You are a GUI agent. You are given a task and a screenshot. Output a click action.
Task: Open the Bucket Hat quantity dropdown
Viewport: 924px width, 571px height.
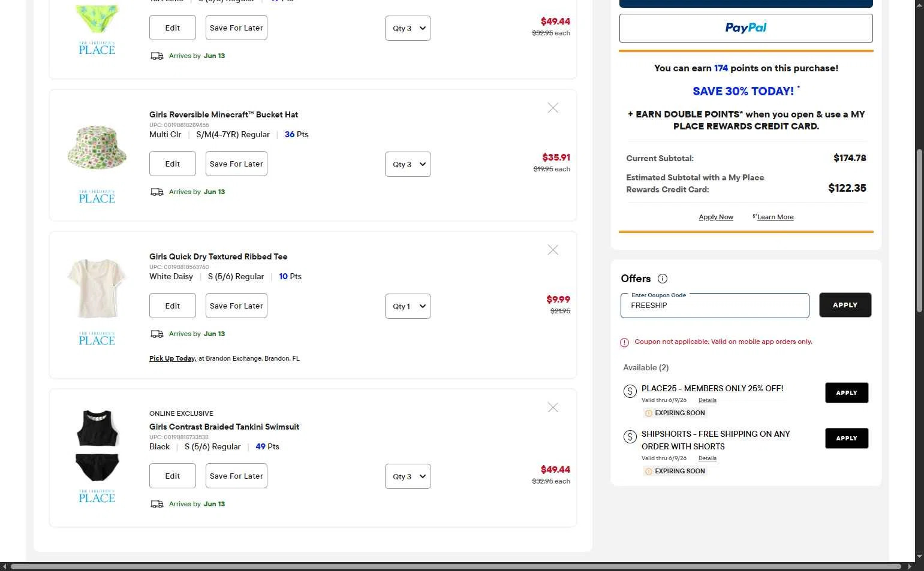408,164
